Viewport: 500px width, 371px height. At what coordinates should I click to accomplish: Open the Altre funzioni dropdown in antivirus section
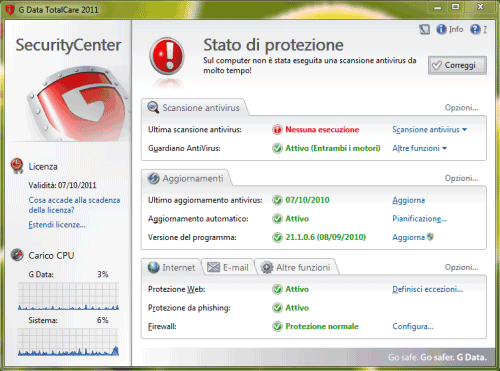click(x=419, y=148)
